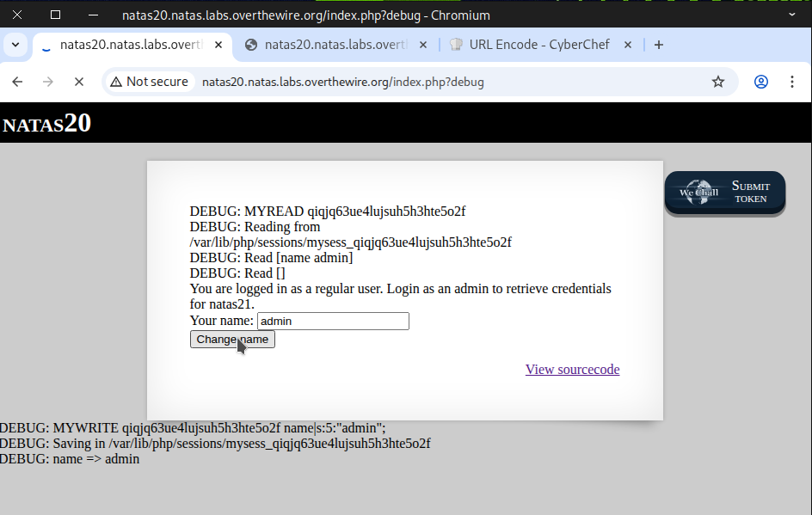Click the browser back arrow
The image size is (812, 515).
click(17, 82)
